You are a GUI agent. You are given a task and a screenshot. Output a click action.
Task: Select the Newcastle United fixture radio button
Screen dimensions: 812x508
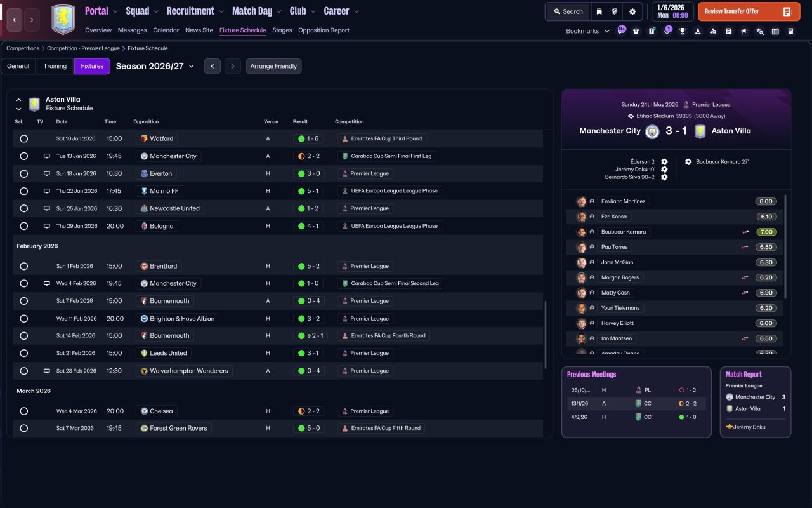click(x=23, y=208)
